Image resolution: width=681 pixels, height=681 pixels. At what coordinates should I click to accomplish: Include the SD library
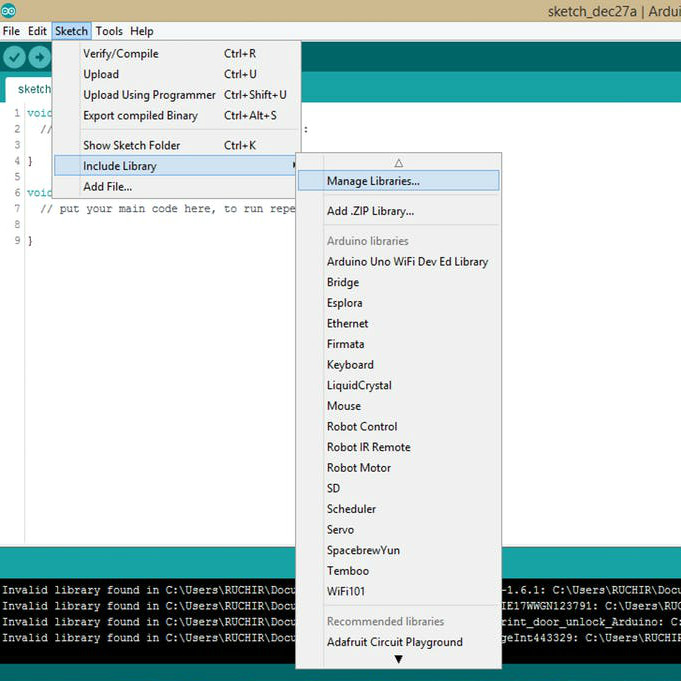pyautogui.click(x=399, y=489)
